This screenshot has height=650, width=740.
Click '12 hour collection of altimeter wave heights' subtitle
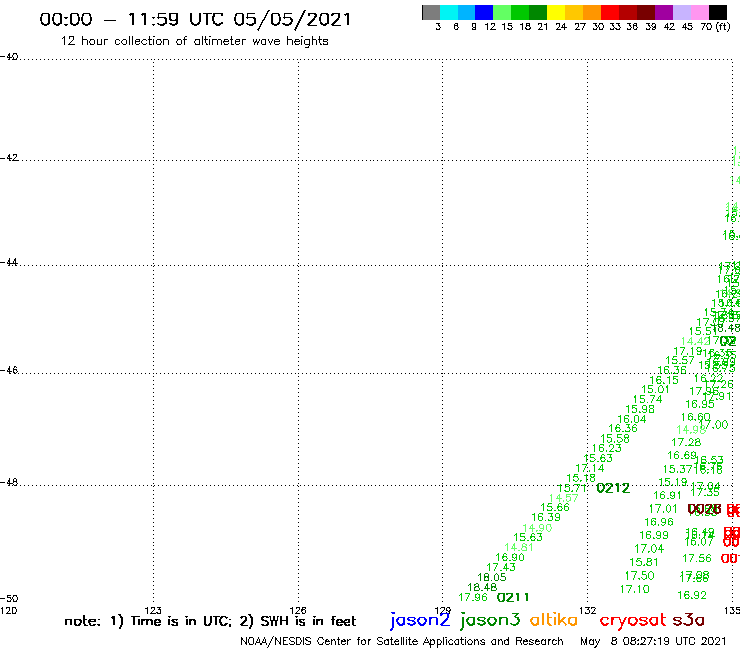point(194,41)
